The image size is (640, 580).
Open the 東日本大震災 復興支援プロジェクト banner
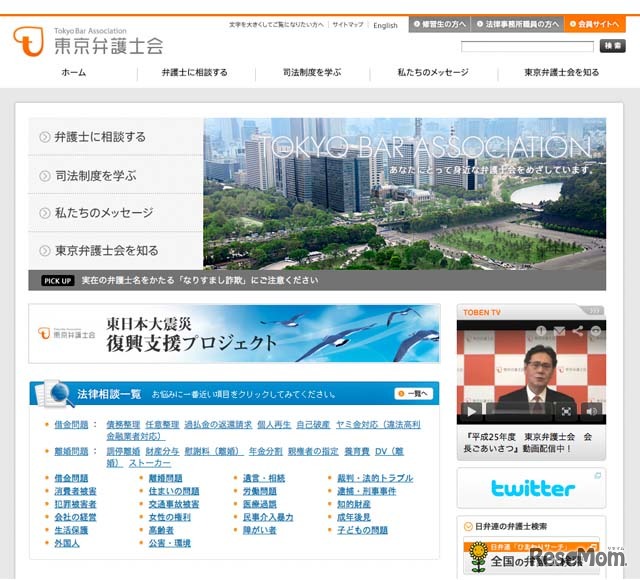234,333
